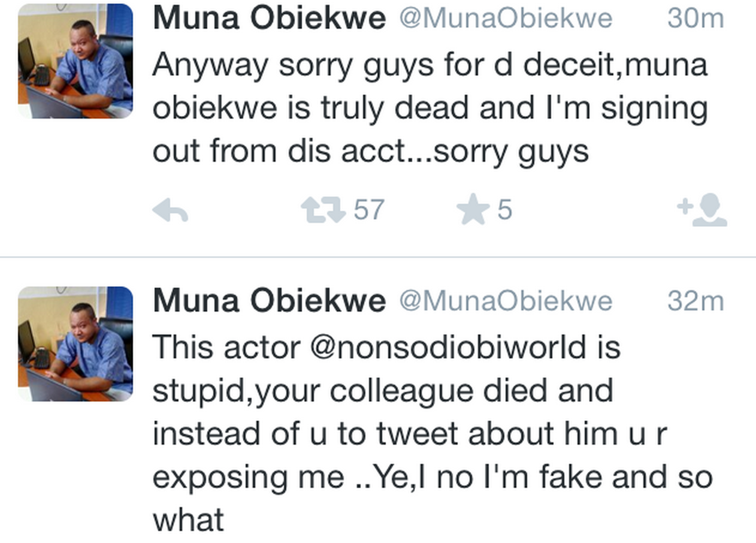Image resolution: width=756 pixels, height=543 pixels.
Task: View the 57 retweets count
Action: click(x=368, y=211)
